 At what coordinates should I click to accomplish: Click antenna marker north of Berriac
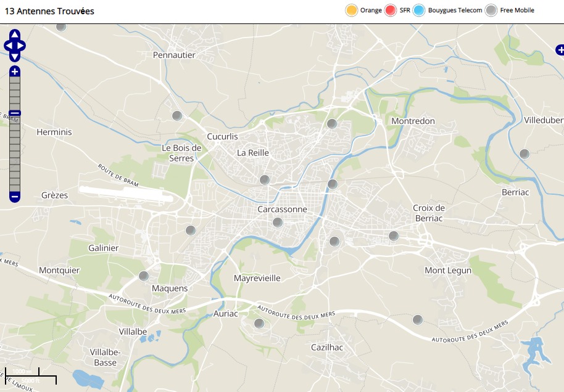pyautogui.click(x=524, y=154)
